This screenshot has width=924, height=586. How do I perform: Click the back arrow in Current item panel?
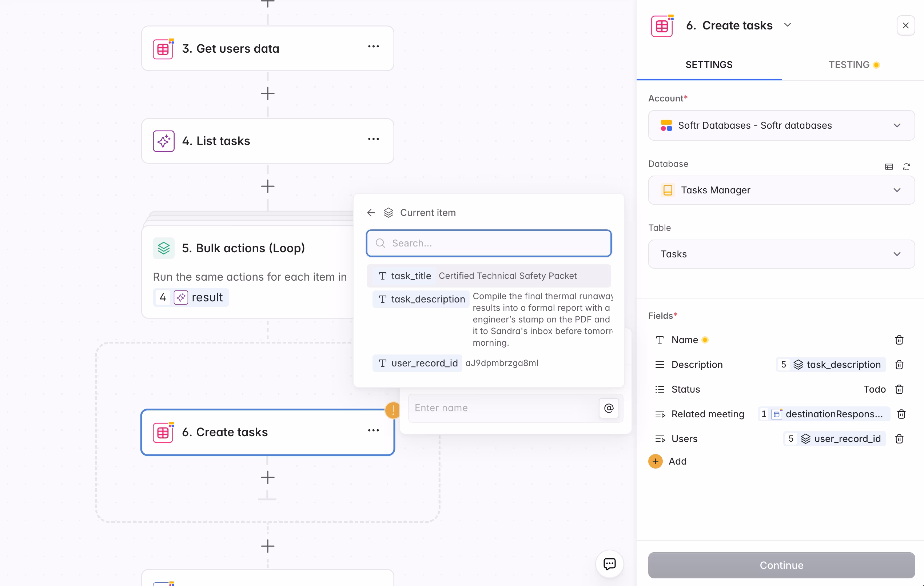tap(370, 212)
